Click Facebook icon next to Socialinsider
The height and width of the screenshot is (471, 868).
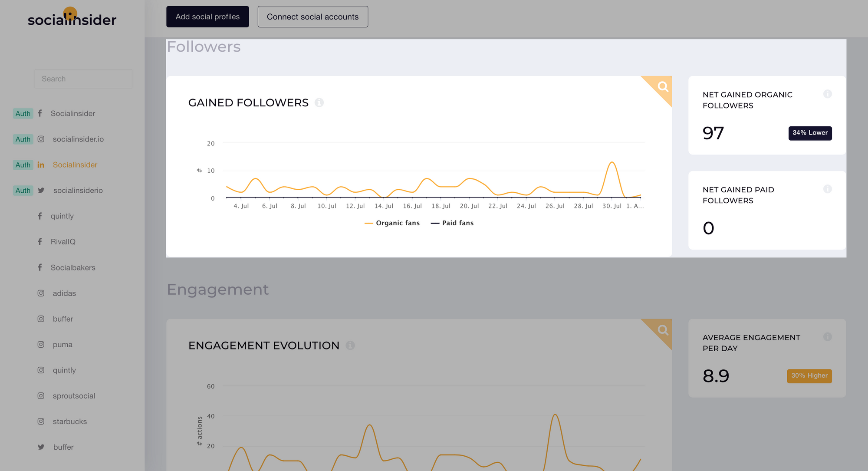(40, 113)
